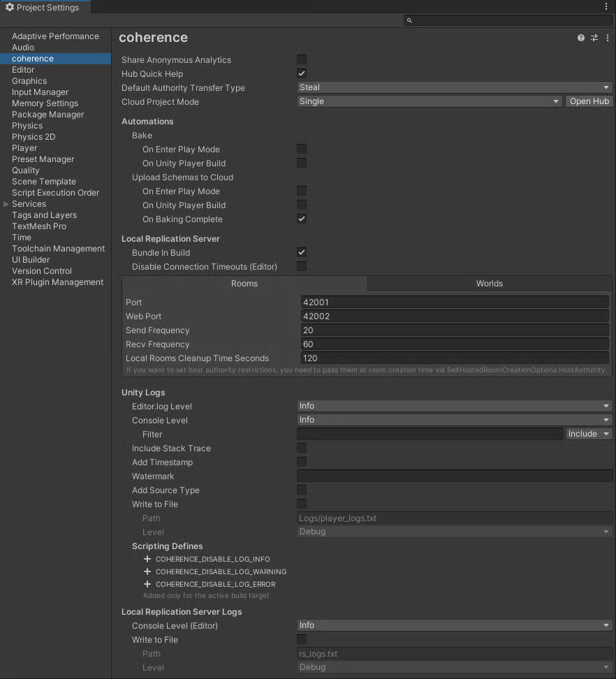Select the Rooms tab
616x679 pixels.
click(x=244, y=284)
